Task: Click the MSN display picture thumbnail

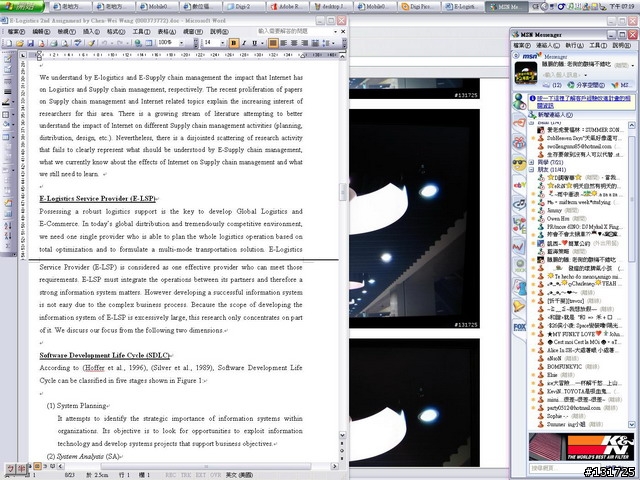Action: click(x=526, y=73)
